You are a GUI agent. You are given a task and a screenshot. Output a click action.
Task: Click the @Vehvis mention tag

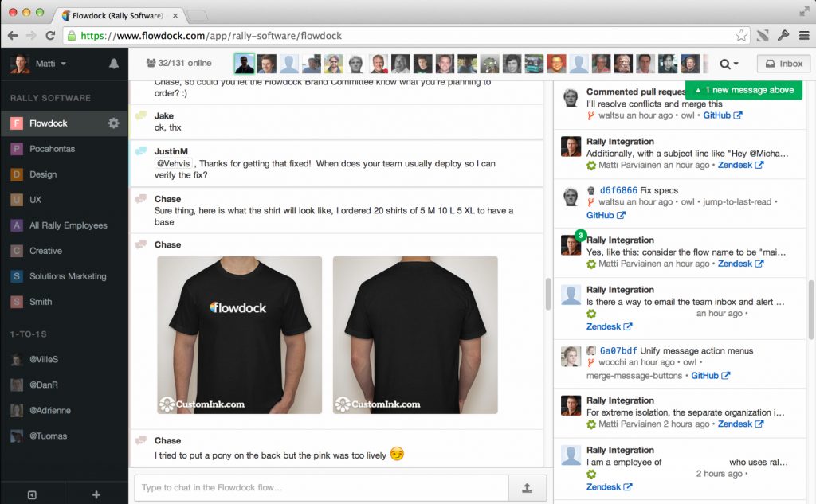[x=173, y=163]
